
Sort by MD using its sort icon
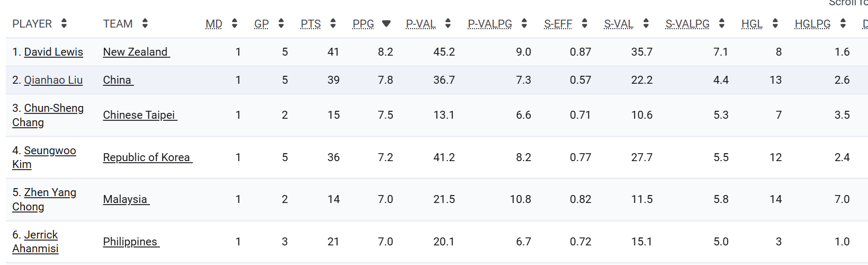tap(235, 23)
